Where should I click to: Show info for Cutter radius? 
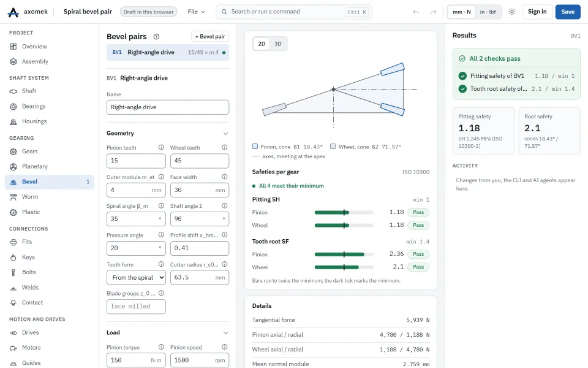[225, 264]
